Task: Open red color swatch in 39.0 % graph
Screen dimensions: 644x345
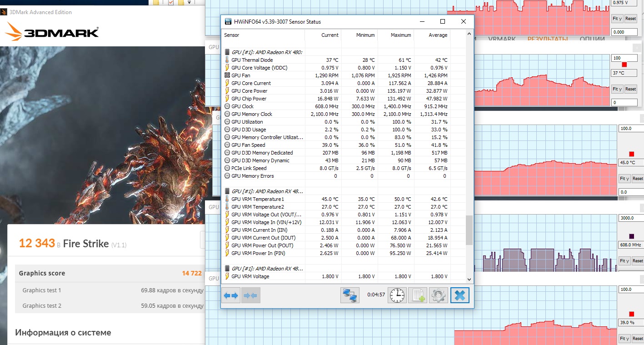Action: point(631,314)
